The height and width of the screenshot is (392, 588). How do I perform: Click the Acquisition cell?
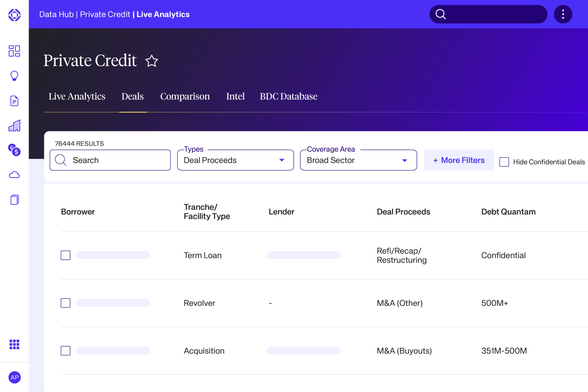(x=204, y=351)
